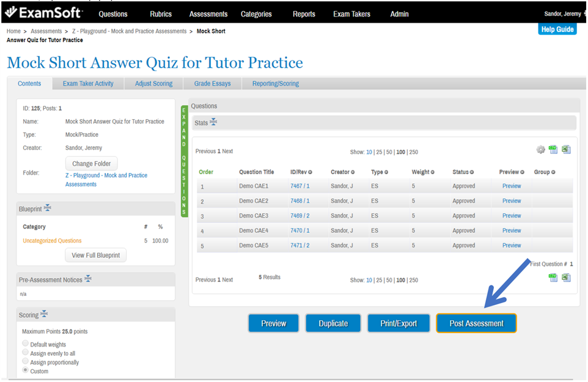The image size is (588, 382).
Task: Click the sort icon beside Creator column header
Action: (x=353, y=172)
